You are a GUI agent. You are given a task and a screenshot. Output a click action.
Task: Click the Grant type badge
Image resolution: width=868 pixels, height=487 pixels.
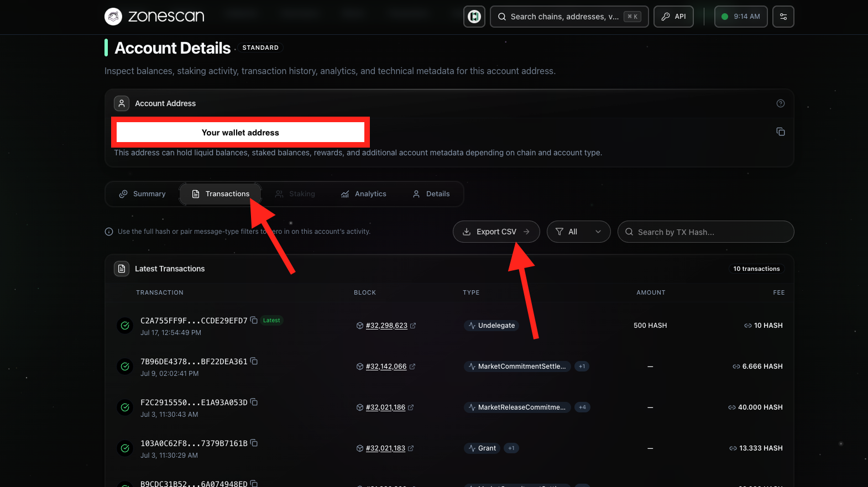click(482, 448)
